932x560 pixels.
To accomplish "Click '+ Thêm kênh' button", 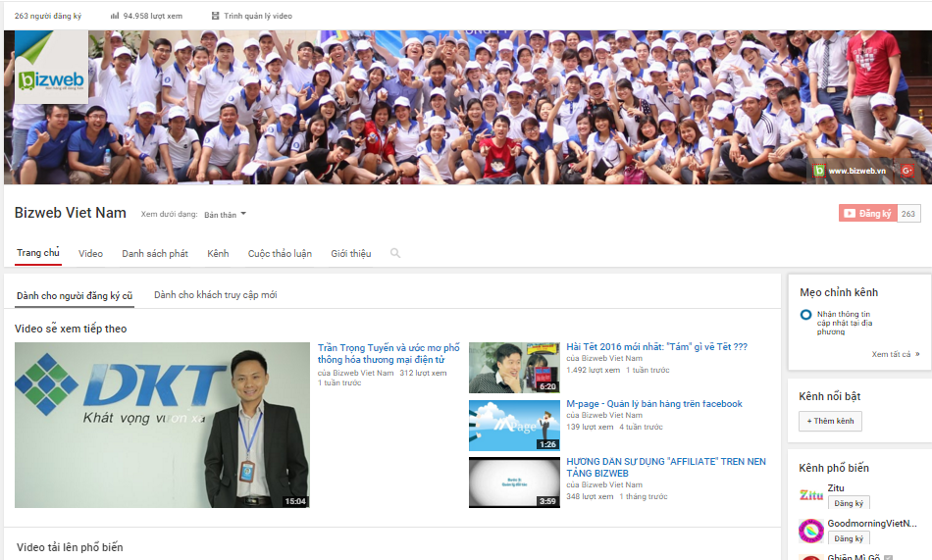I will [x=830, y=421].
